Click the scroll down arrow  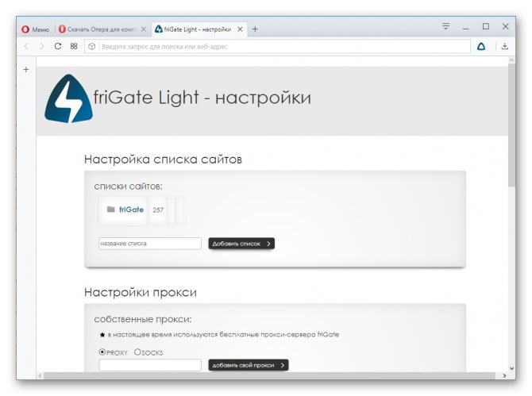(511, 368)
